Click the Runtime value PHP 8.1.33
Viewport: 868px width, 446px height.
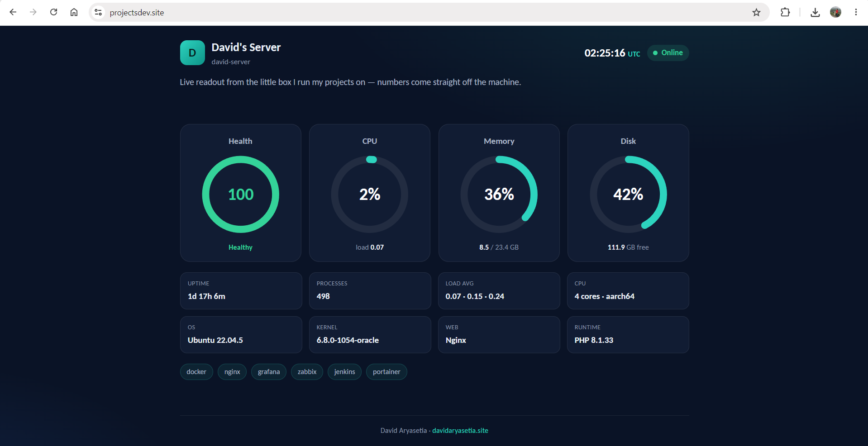(594, 340)
